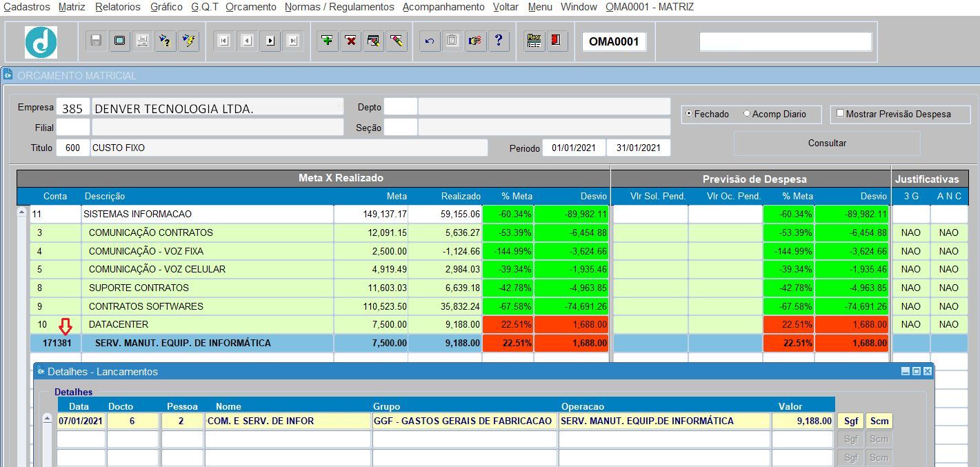Go to the previous record icon

pyautogui.click(x=247, y=41)
